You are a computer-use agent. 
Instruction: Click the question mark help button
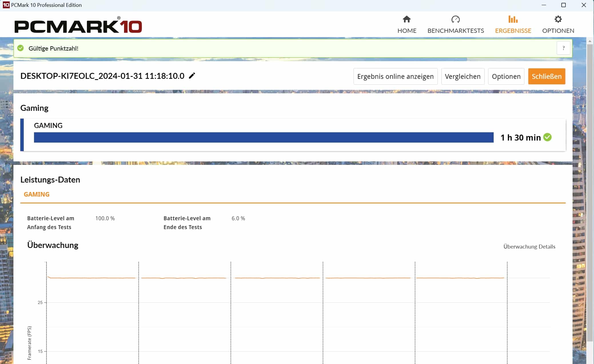point(563,48)
